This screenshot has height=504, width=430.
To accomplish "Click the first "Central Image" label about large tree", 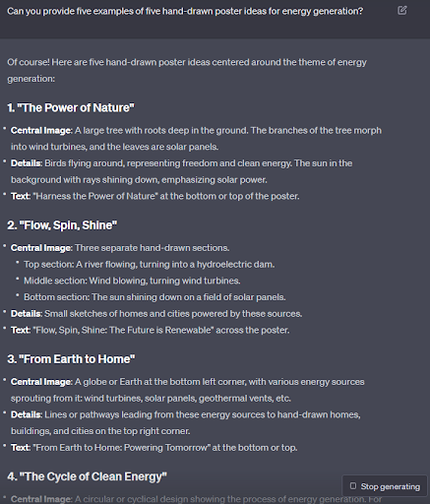I will point(41,131).
